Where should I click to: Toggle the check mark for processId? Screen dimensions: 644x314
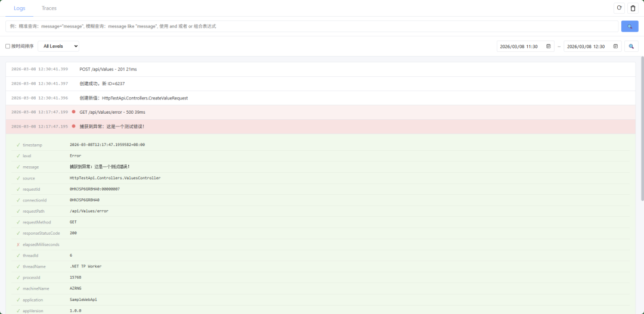18,278
